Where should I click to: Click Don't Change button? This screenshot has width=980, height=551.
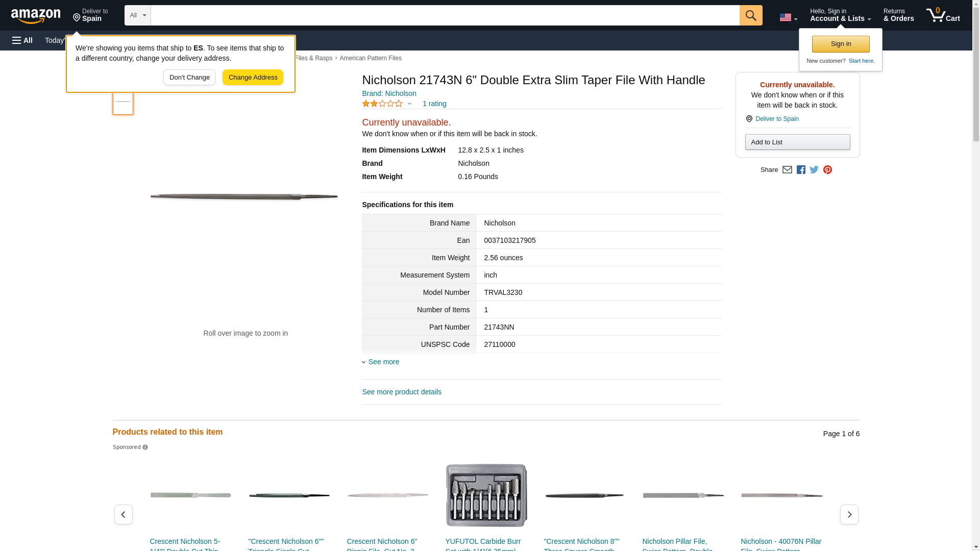(189, 78)
